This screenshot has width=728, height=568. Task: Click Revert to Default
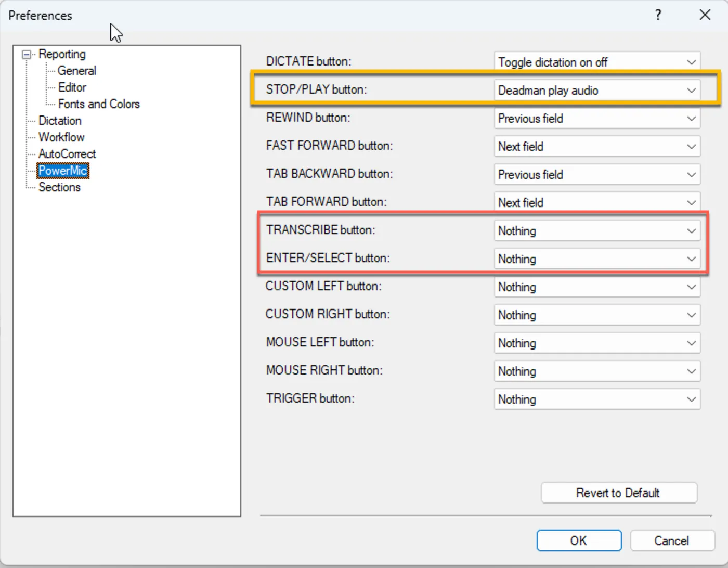point(618,493)
